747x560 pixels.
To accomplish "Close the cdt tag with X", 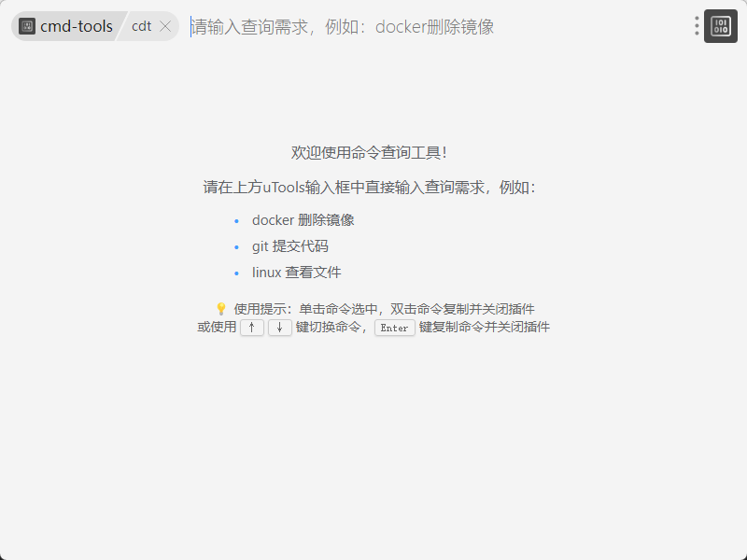I will tap(165, 26).
